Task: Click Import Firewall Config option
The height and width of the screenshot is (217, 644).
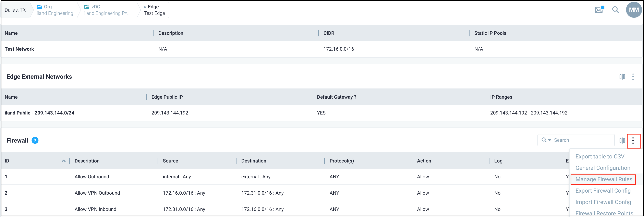Action: (603, 202)
